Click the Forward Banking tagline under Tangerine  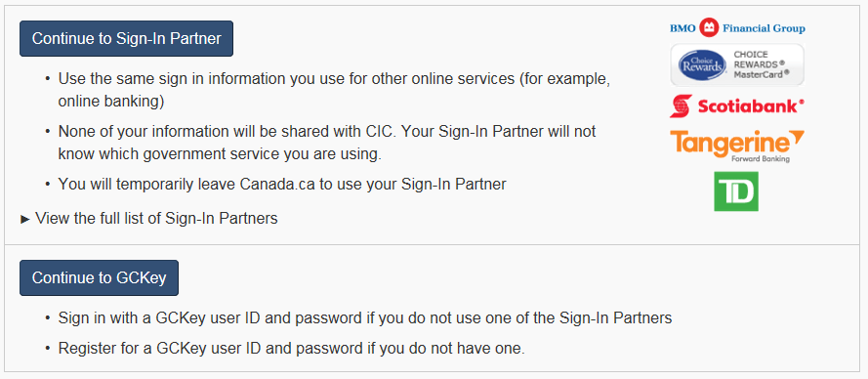[x=760, y=159]
